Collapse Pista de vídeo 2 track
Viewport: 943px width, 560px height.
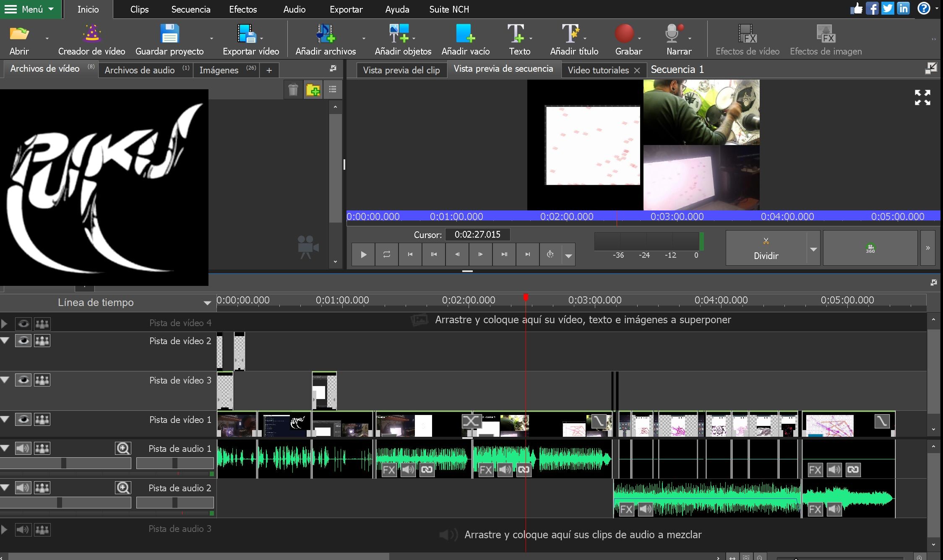pyautogui.click(x=5, y=341)
